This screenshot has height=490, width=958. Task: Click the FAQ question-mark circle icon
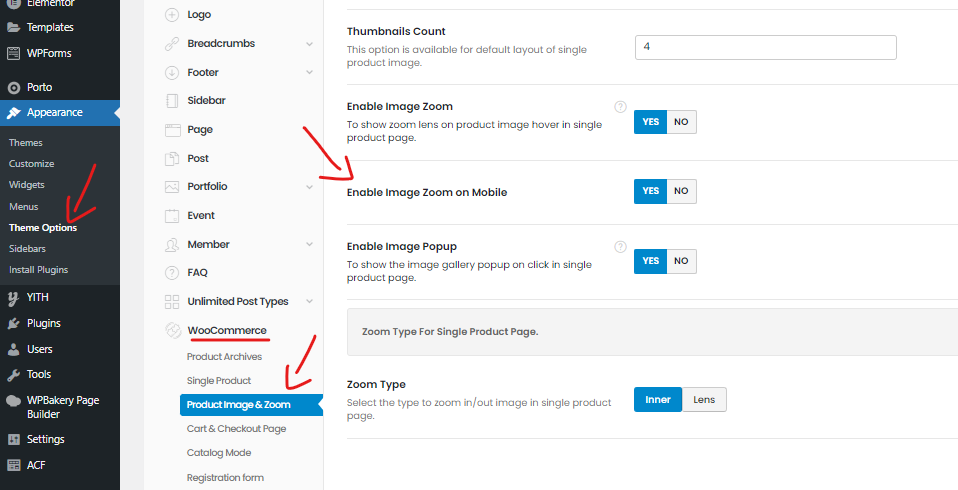pos(172,272)
